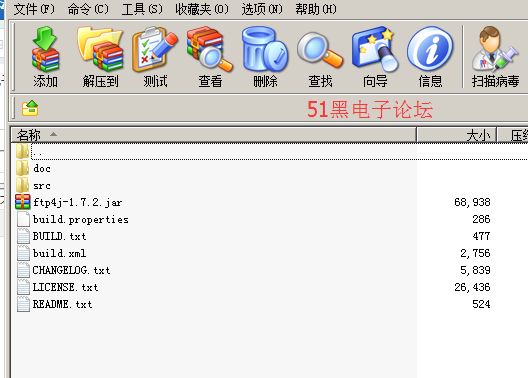This screenshot has height=378, width=528.
Task: Click the 删除 (Delete) trash icon
Action: point(265,49)
